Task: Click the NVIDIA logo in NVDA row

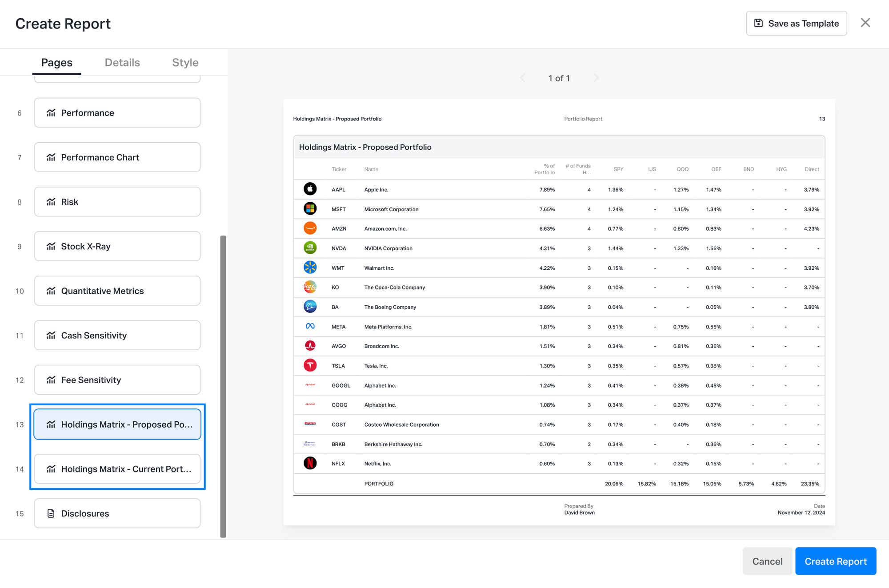Action: click(x=310, y=248)
